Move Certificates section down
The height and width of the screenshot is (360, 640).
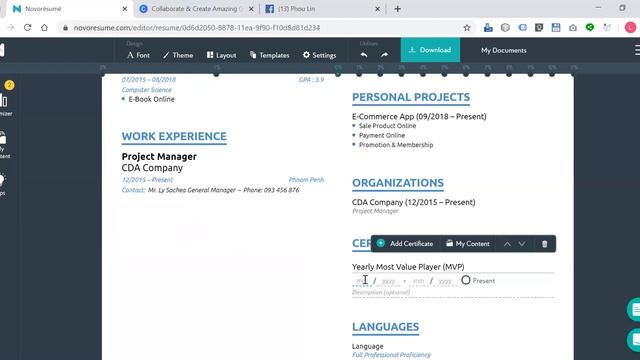click(x=522, y=244)
